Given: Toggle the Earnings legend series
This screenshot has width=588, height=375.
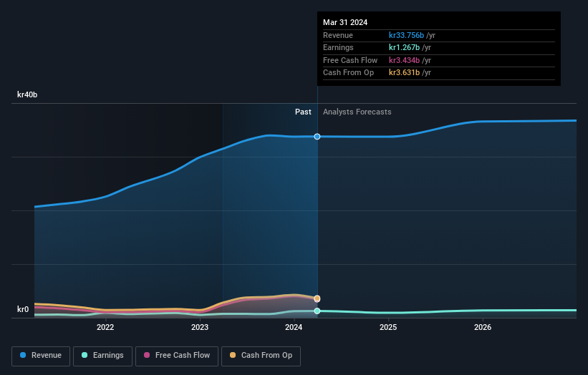Looking at the screenshot, I should 102,356.
